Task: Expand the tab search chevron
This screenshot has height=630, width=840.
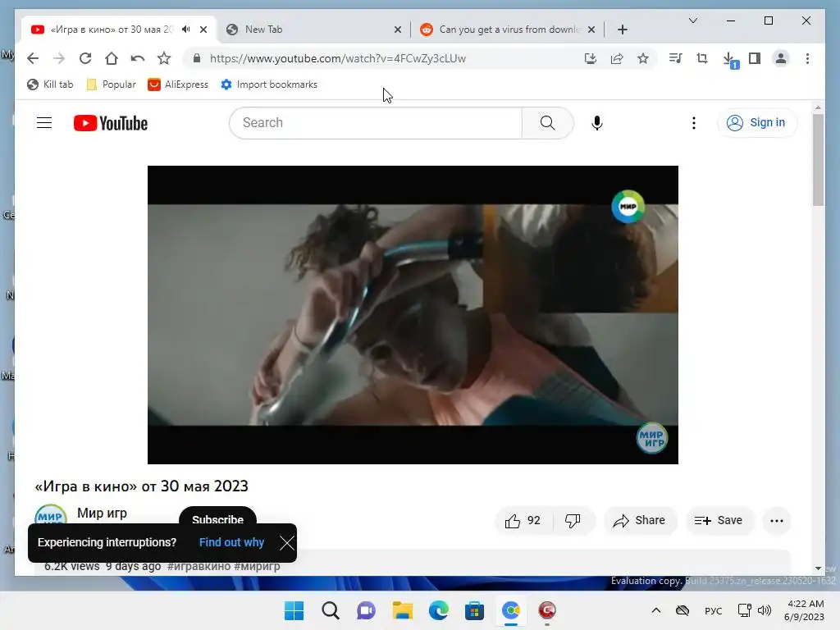Action: (x=692, y=21)
